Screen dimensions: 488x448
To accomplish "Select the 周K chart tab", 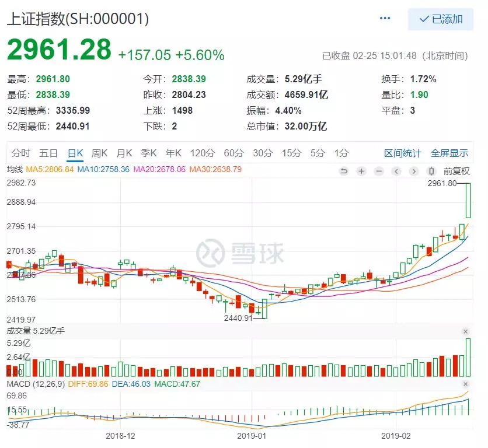I will [x=100, y=153].
